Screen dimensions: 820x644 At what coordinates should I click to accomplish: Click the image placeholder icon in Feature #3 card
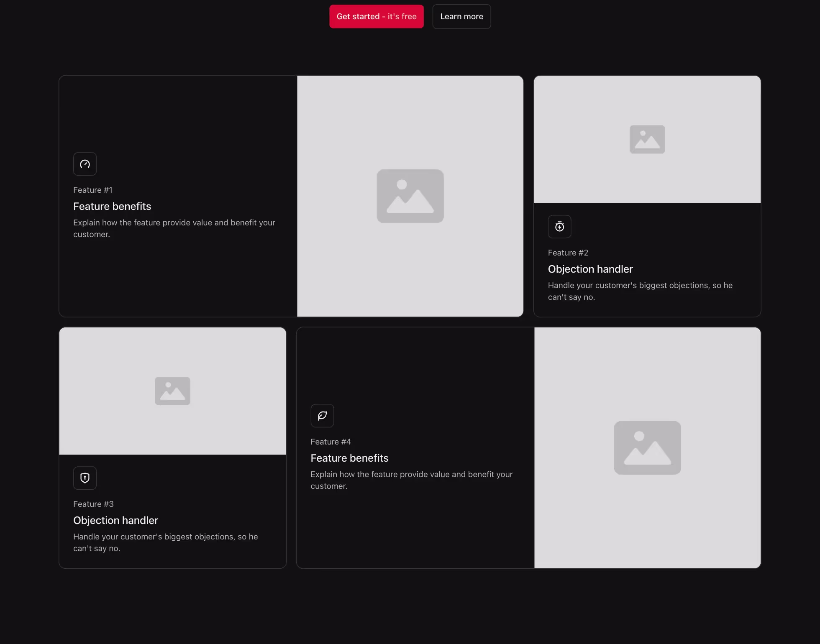click(172, 391)
